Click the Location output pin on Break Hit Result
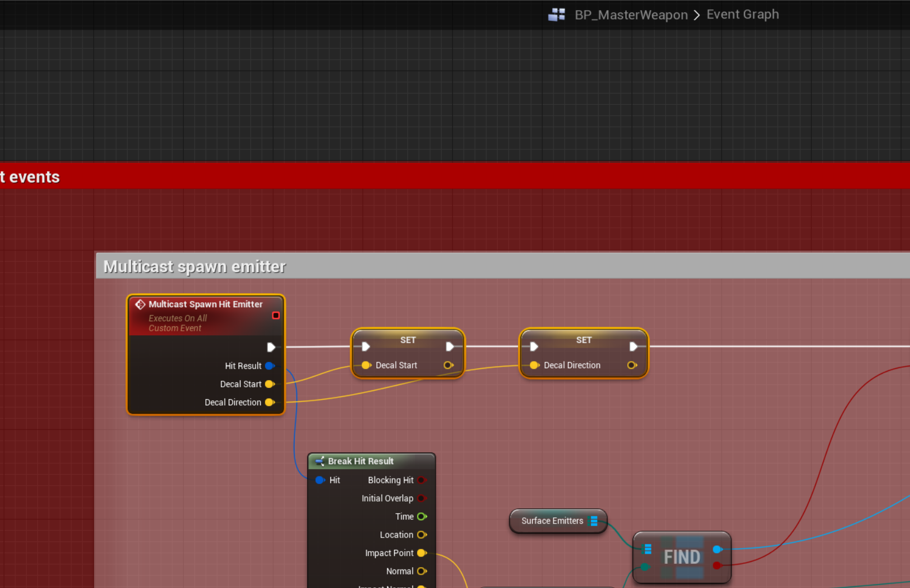 pos(422,535)
